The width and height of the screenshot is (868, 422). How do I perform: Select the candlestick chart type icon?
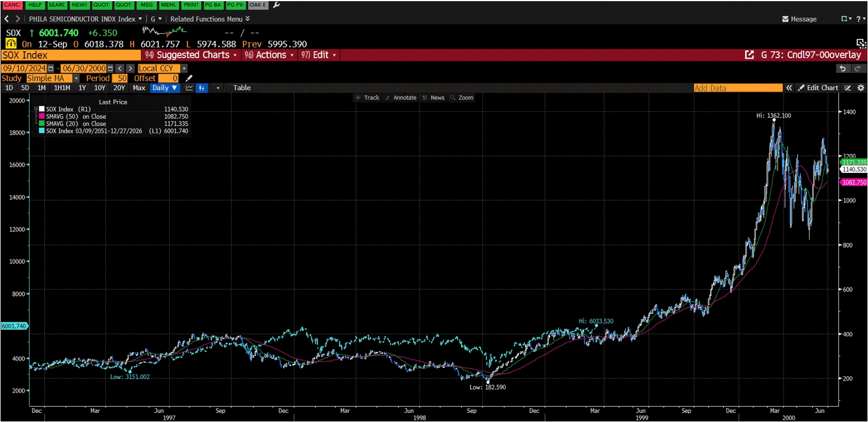click(201, 88)
